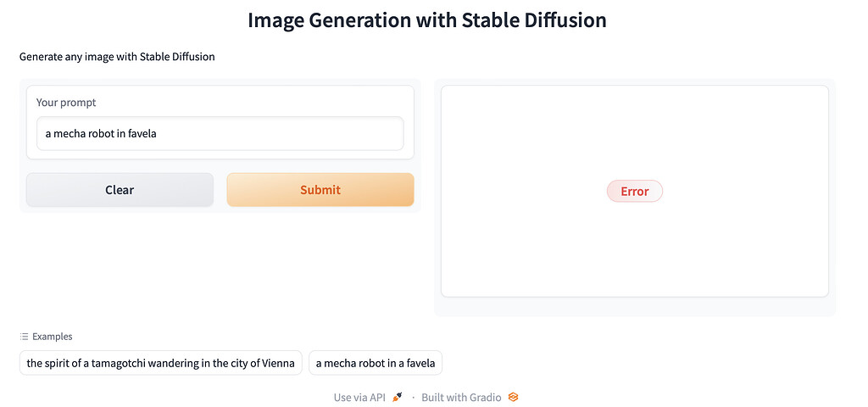Click the word 'favela' in the second example
Image resolution: width=868 pixels, height=407 pixels.
click(x=419, y=363)
